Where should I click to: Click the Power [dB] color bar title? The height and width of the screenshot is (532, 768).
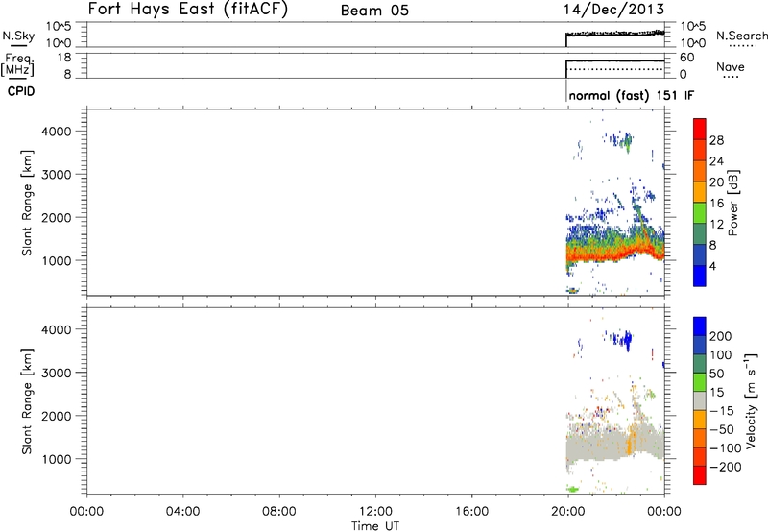pos(732,203)
